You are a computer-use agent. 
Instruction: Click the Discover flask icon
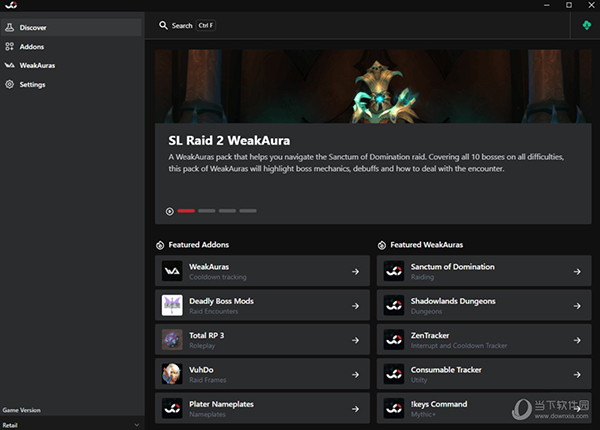click(x=10, y=28)
